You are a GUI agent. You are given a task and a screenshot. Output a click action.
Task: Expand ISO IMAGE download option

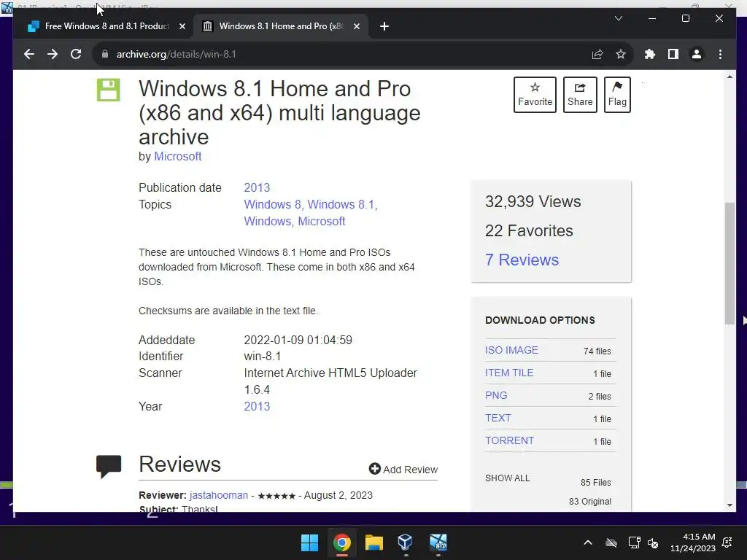(511, 350)
